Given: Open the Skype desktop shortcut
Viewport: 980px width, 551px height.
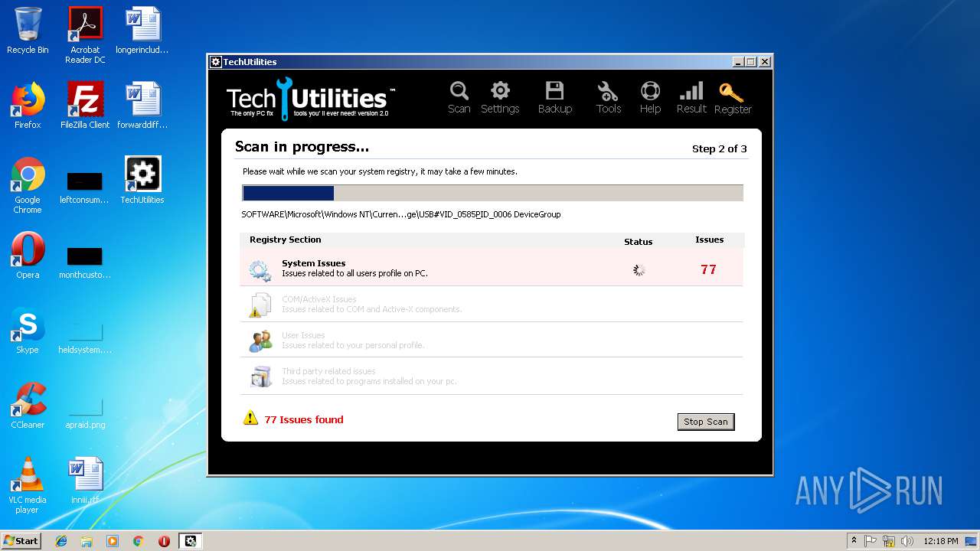Looking at the screenshot, I should 28,331.
